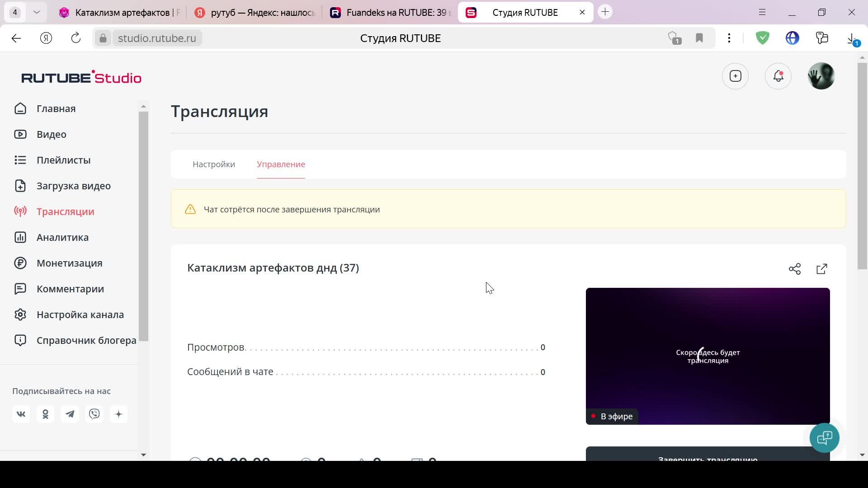
Task: Open the notifications bell
Action: click(778, 76)
